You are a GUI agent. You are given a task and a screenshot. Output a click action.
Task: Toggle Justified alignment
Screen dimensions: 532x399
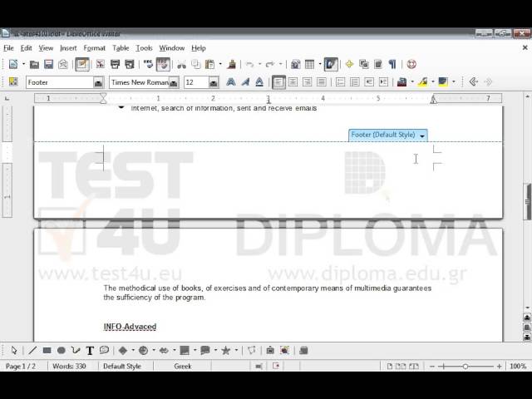[x=322, y=82]
